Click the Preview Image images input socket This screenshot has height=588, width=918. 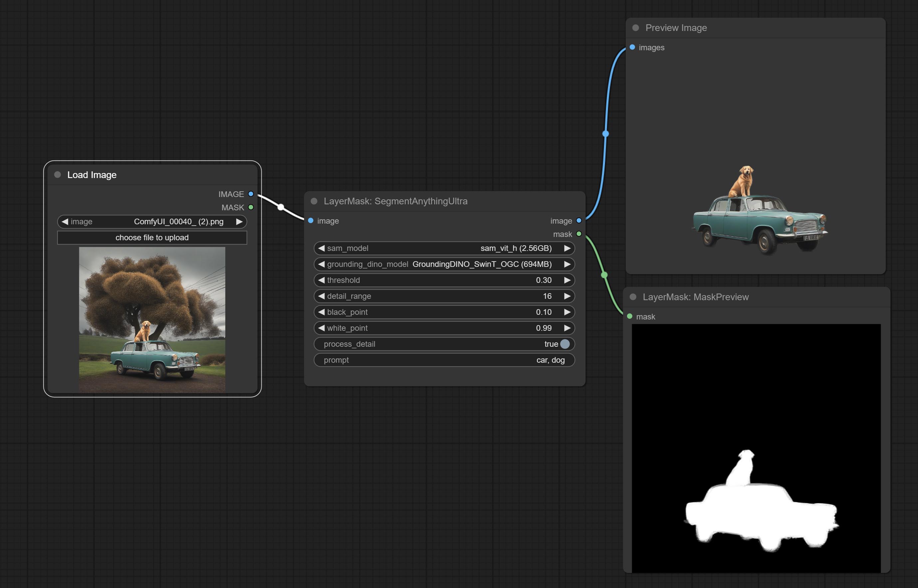pos(632,47)
